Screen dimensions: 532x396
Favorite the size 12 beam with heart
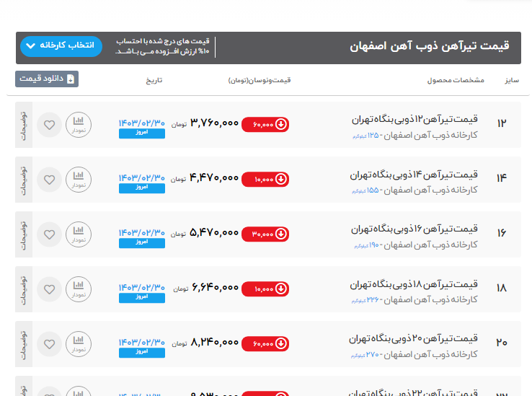49,125
